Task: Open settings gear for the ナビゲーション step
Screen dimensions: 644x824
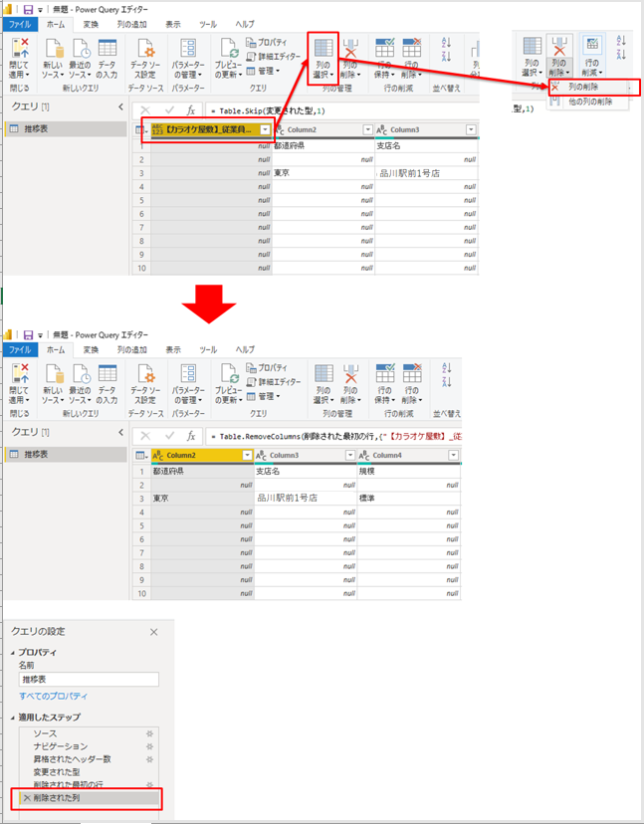Action: [x=150, y=746]
